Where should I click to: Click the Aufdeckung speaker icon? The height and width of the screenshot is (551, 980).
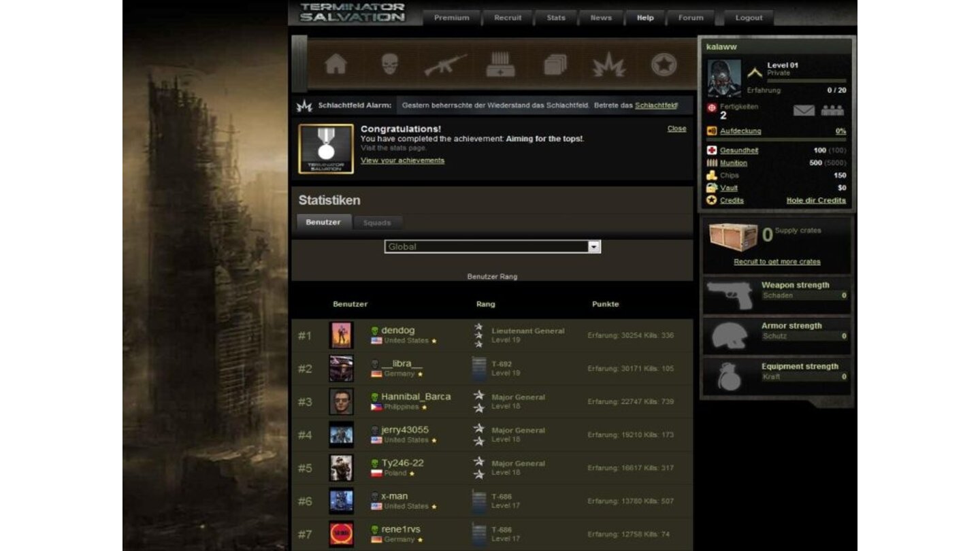(712, 131)
